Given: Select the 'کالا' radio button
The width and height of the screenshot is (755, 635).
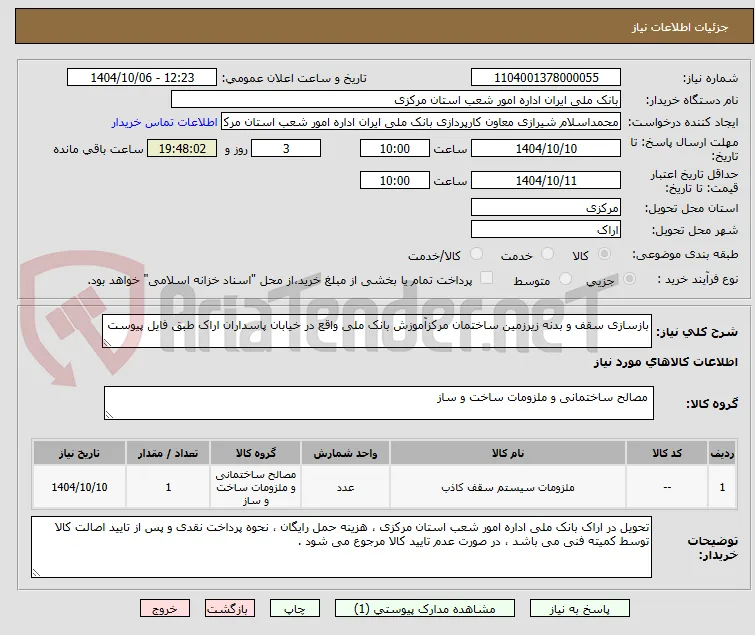Looking at the screenshot, I should 604,254.
